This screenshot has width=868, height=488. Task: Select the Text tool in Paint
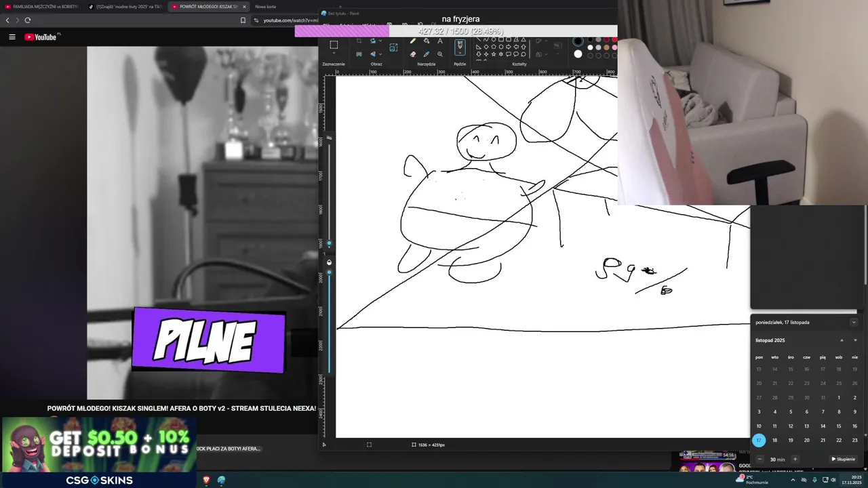coord(440,41)
